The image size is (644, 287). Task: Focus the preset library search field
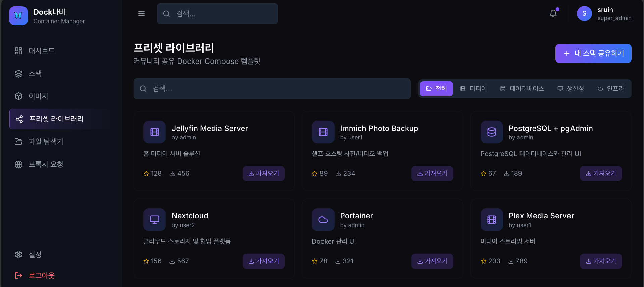pos(272,89)
